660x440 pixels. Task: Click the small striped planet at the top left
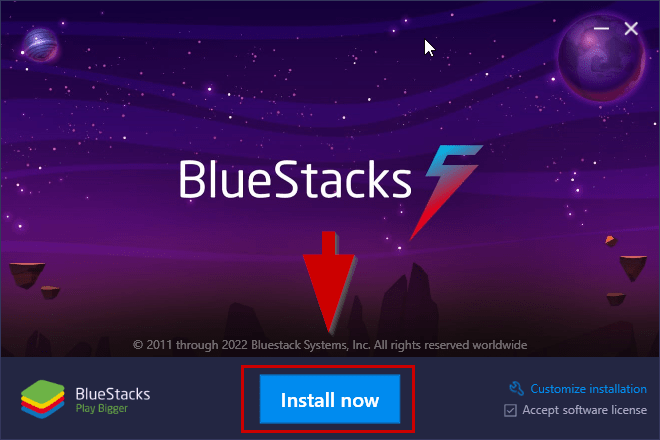point(40,45)
